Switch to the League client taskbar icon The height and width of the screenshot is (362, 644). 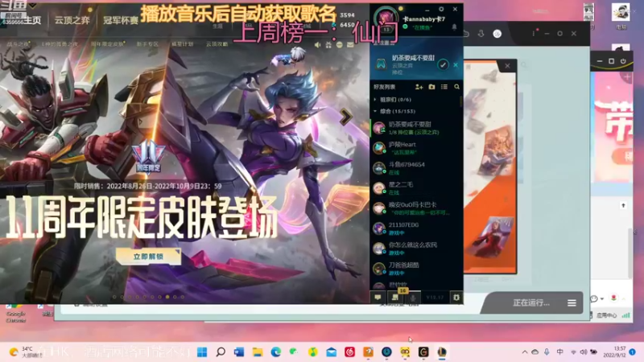(442, 352)
